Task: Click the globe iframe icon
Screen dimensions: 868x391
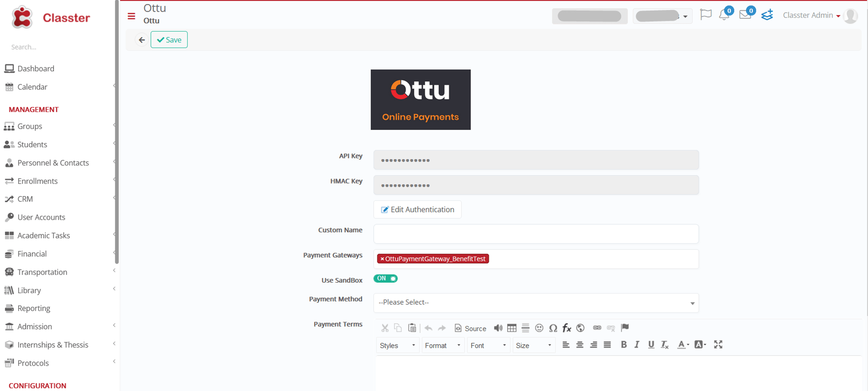Action: pos(580,328)
